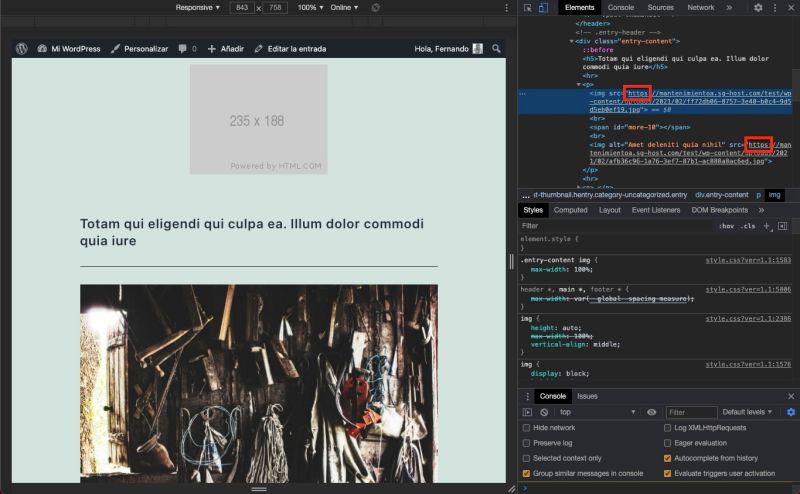The image size is (800, 494).
Task: Expand more styles pane tabs chevron
Action: [x=761, y=210]
